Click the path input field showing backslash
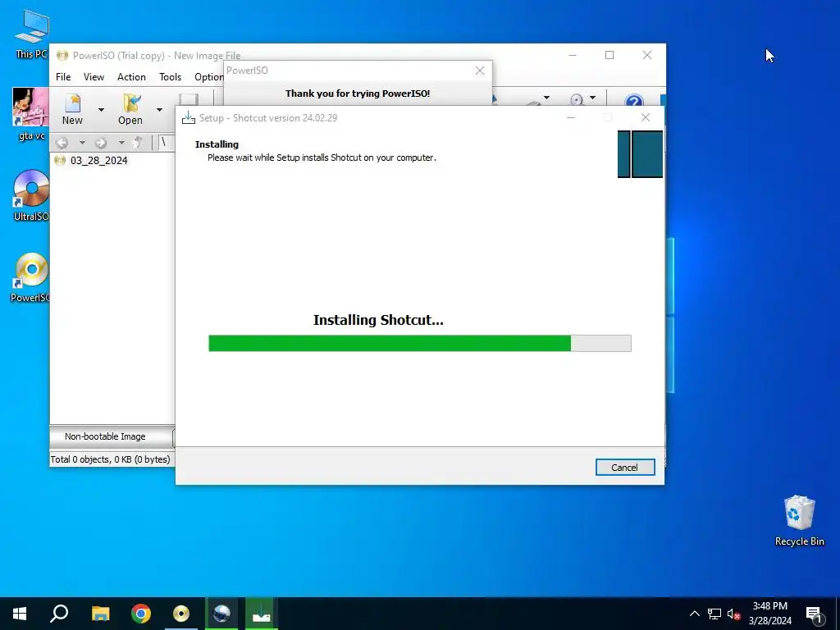Image resolution: width=840 pixels, height=630 pixels. (x=167, y=143)
